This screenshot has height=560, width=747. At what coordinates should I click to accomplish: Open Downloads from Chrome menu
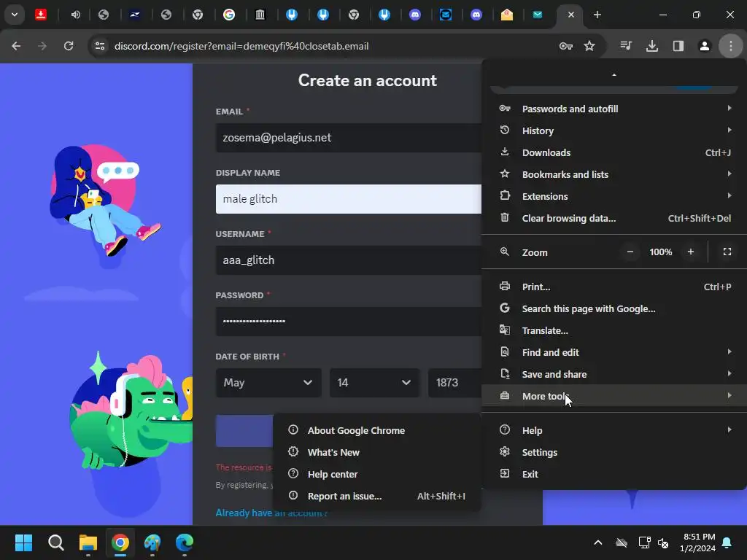[614, 152]
